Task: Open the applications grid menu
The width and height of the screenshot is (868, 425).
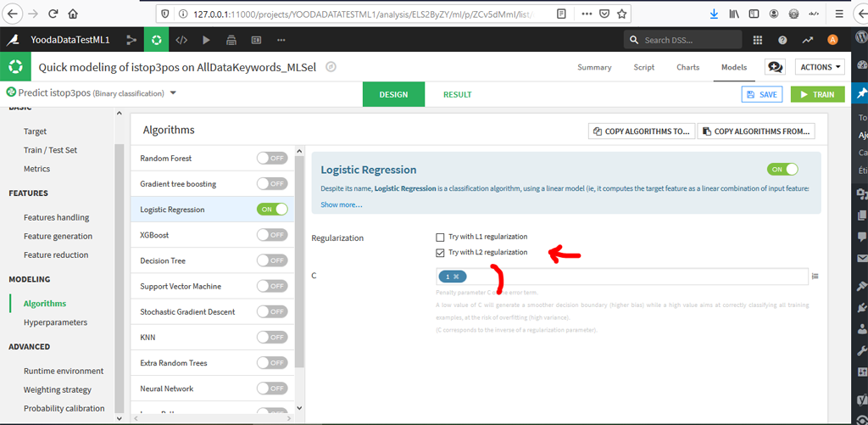Action: click(x=757, y=40)
